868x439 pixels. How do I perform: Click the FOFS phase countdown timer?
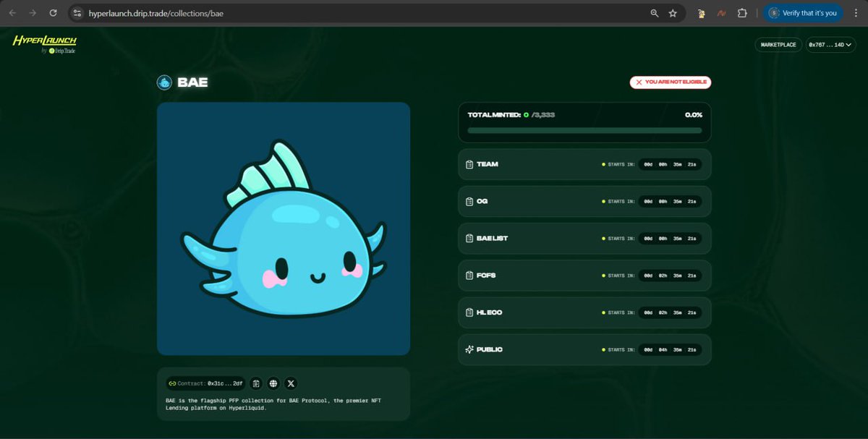pos(671,276)
